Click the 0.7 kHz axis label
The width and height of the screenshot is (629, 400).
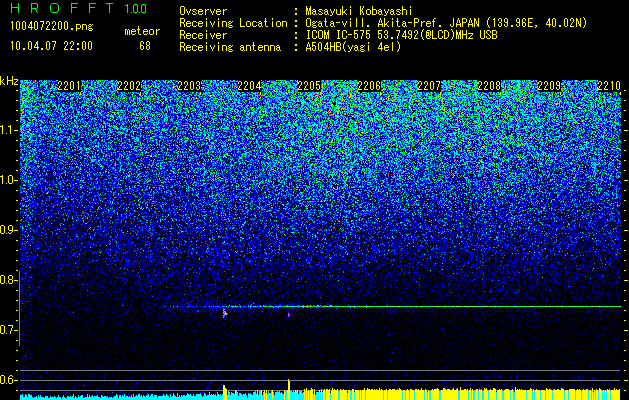[x=8, y=330]
